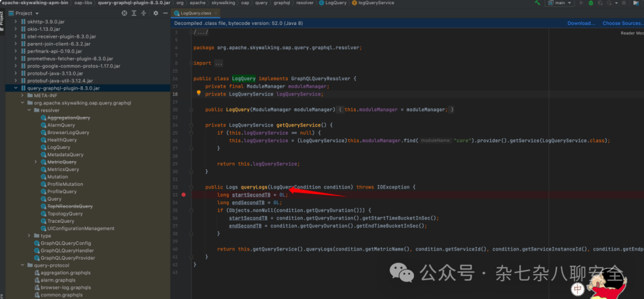Click the green Debug bug icon
The height and width of the screenshot is (299, 644).
point(591,3)
